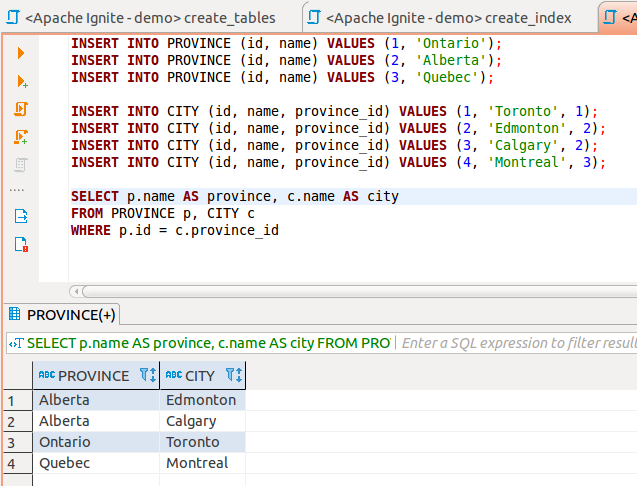Click ABC type icon on PROVINCE header

coord(47,375)
